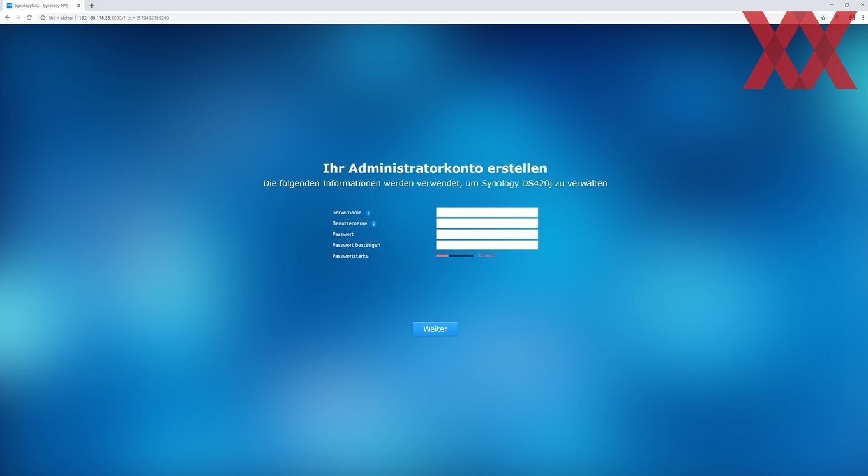Click the Benutzername info icon
This screenshot has height=476, width=868.
coord(374,224)
